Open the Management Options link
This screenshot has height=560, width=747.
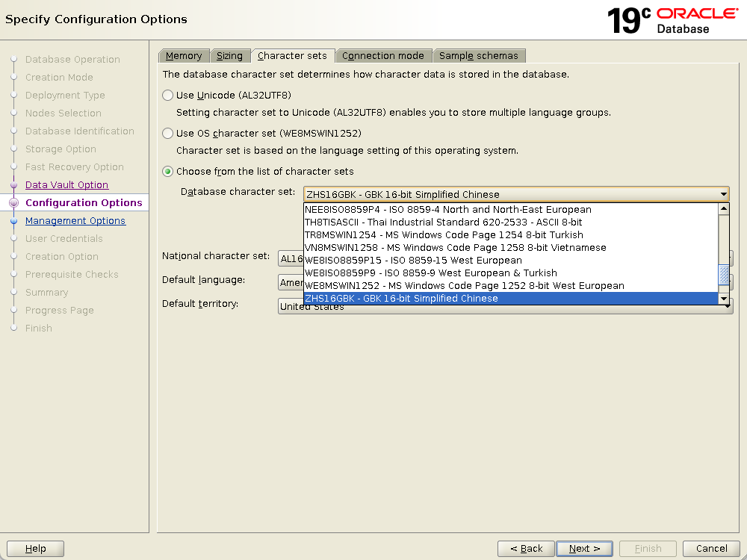tap(75, 221)
